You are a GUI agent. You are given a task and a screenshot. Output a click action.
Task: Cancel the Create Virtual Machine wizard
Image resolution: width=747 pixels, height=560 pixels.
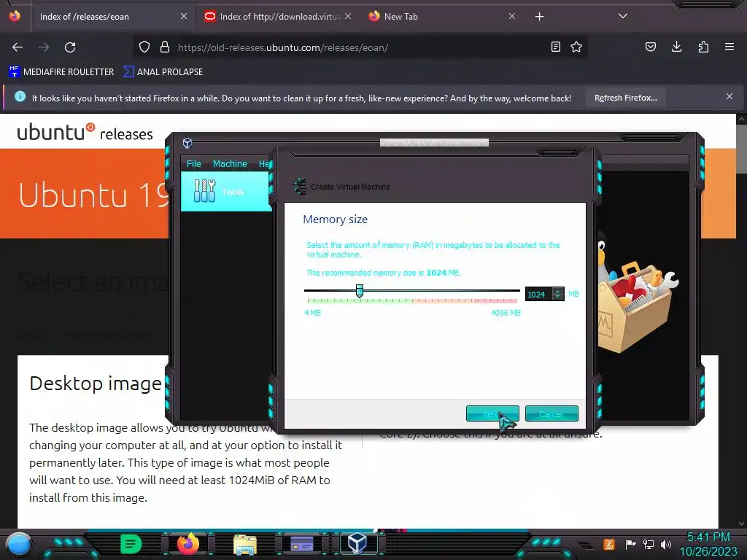coord(551,413)
